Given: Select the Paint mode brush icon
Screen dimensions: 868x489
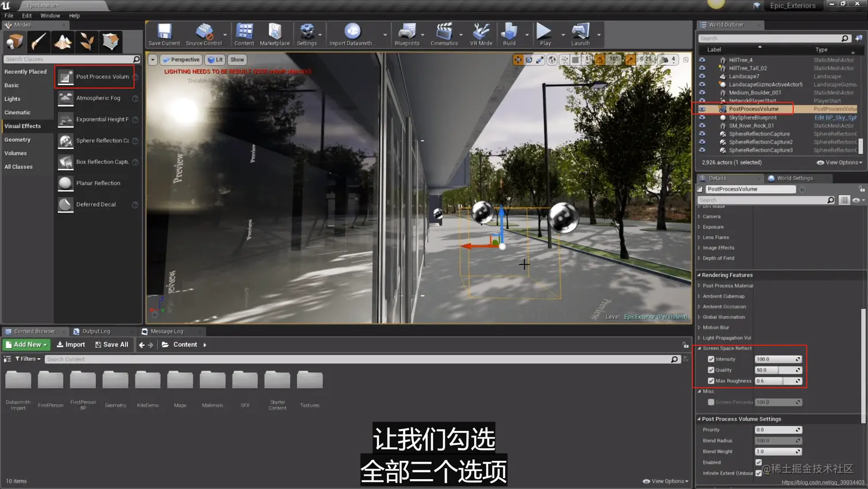Looking at the screenshot, I should coord(38,41).
